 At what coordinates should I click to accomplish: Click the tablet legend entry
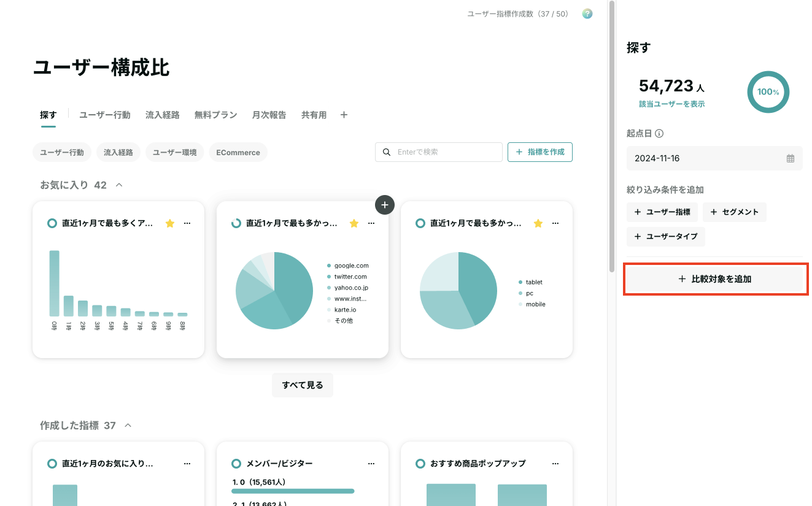531,282
